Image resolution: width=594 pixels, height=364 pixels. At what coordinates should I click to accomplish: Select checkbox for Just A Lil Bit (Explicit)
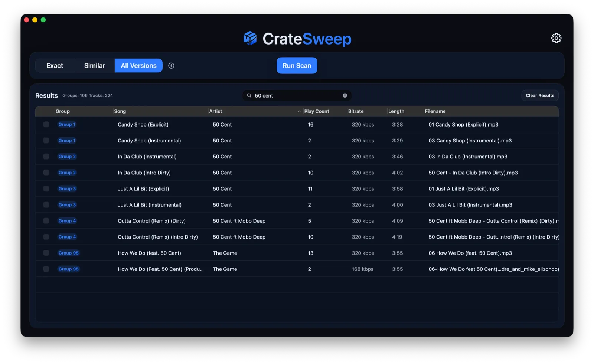click(46, 188)
